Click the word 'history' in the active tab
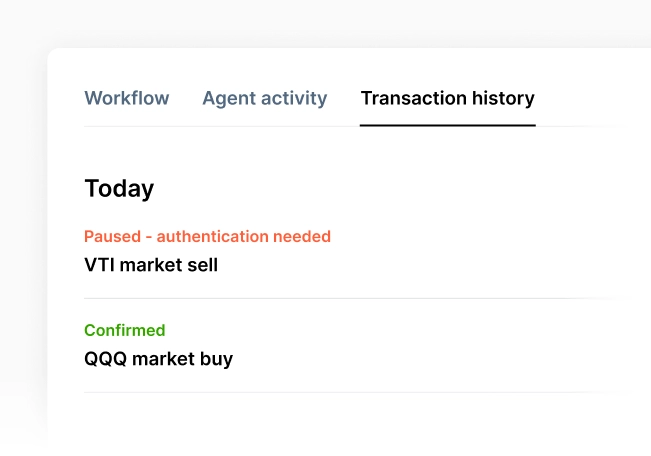 [x=503, y=98]
